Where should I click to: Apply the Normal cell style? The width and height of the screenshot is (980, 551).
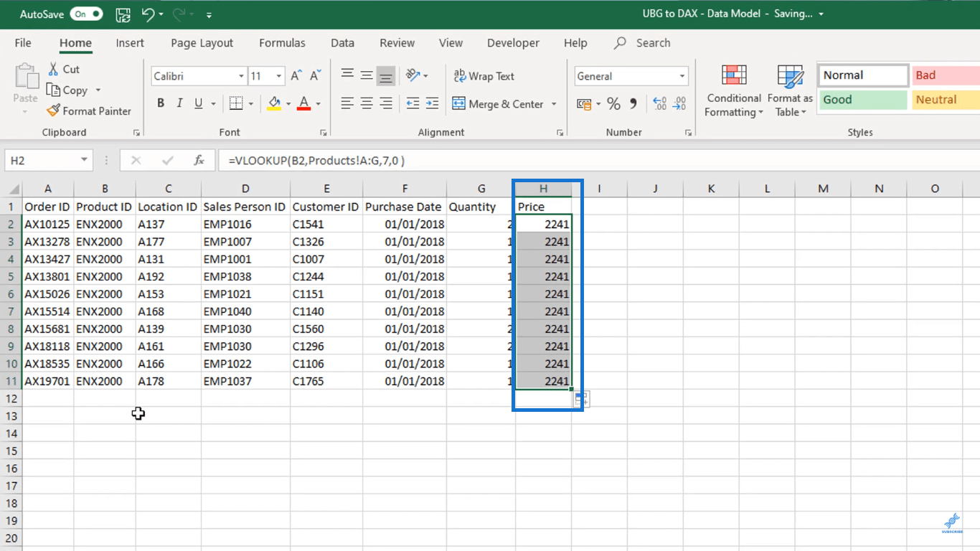click(862, 75)
